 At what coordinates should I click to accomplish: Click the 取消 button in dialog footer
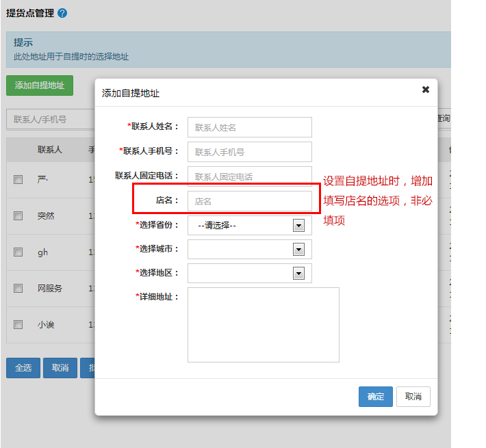tap(413, 397)
